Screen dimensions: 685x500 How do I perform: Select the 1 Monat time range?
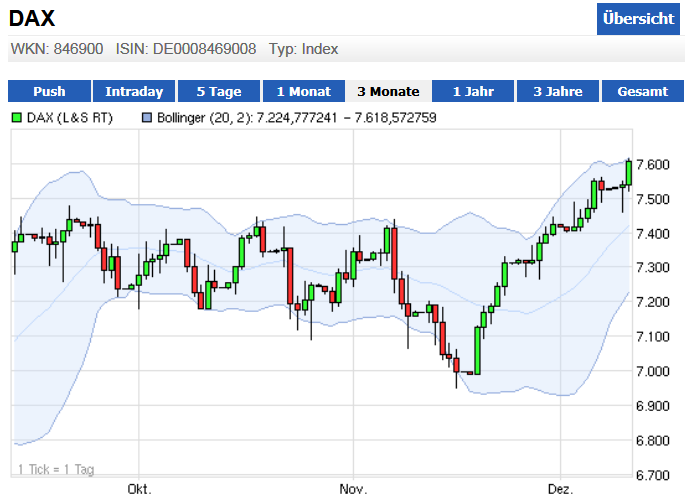(304, 91)
